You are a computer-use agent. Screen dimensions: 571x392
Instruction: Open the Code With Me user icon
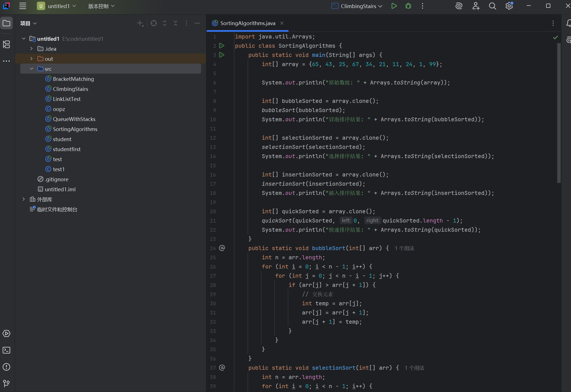coord(476,6)
